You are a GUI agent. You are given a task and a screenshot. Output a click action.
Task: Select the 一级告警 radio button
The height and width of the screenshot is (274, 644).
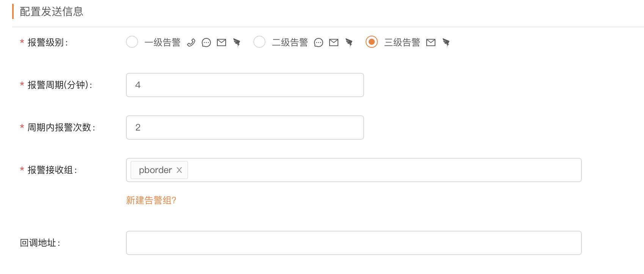coord(132,42)
